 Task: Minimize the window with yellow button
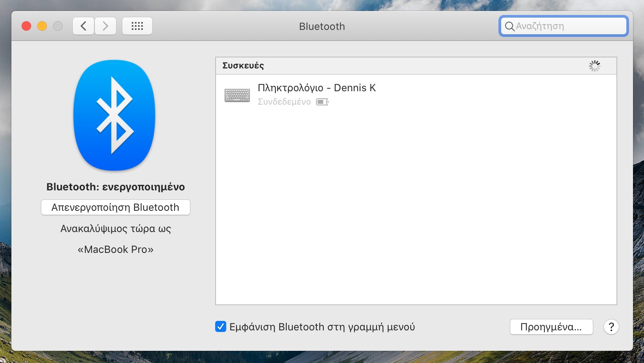[x=42, y=26]
